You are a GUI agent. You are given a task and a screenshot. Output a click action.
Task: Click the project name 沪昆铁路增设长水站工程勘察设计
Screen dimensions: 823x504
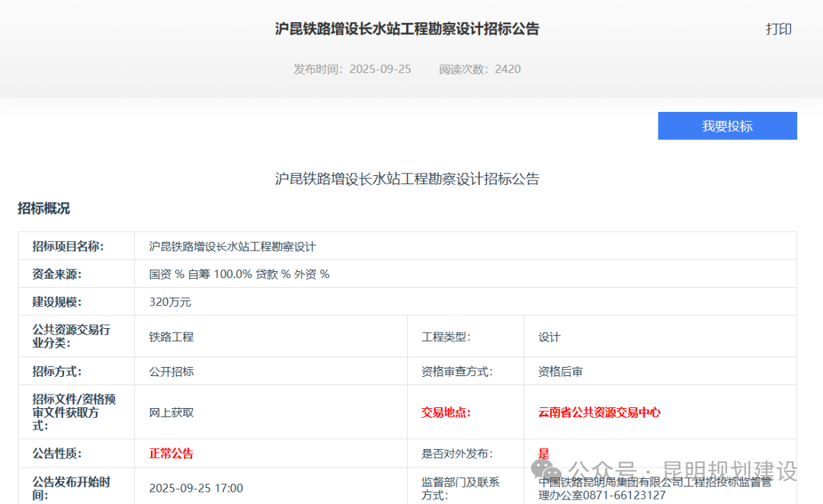coord(234,245)
